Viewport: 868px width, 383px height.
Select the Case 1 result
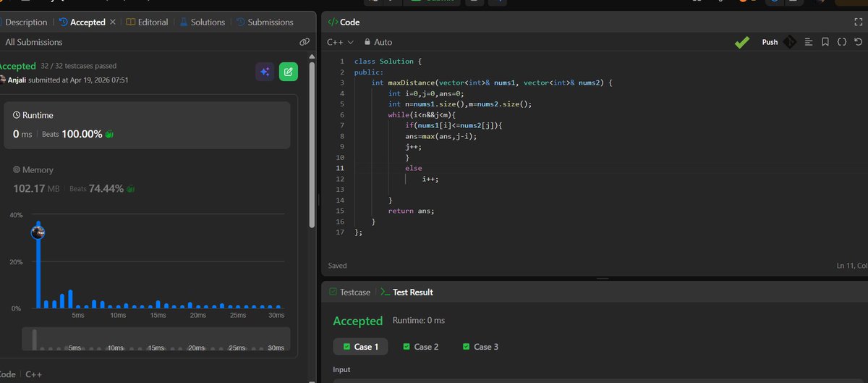[360, 347]
